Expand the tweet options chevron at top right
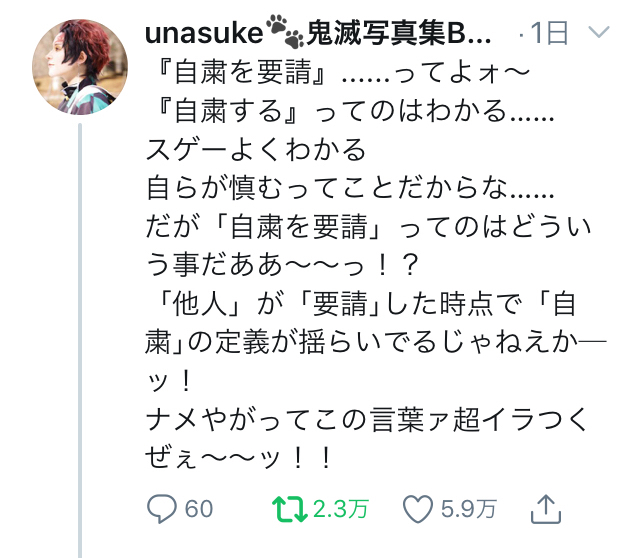640x558 pixels. (x=599, y=34)
